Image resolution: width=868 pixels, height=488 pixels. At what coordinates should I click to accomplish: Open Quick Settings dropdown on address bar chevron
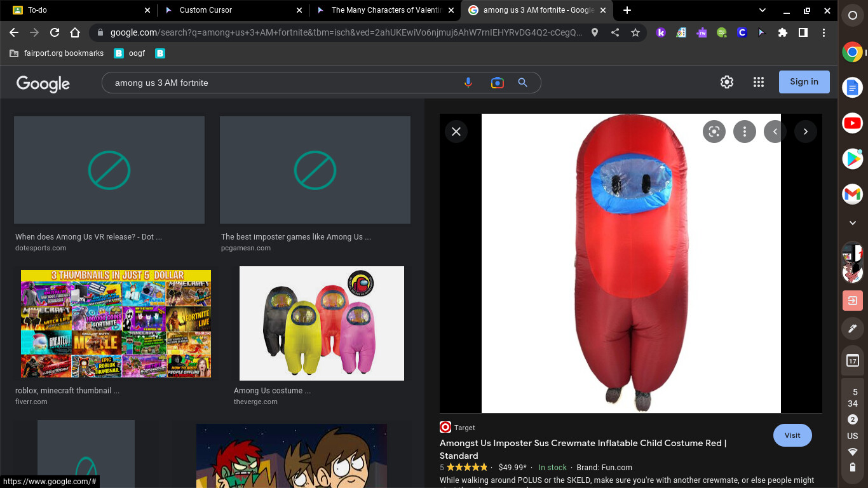point(761,10)
